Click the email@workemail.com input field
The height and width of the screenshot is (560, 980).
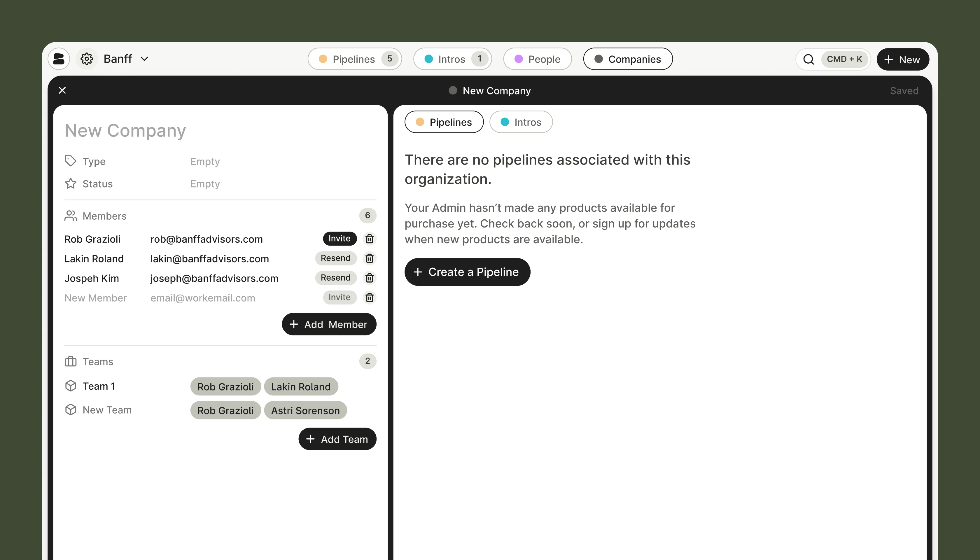203,298
